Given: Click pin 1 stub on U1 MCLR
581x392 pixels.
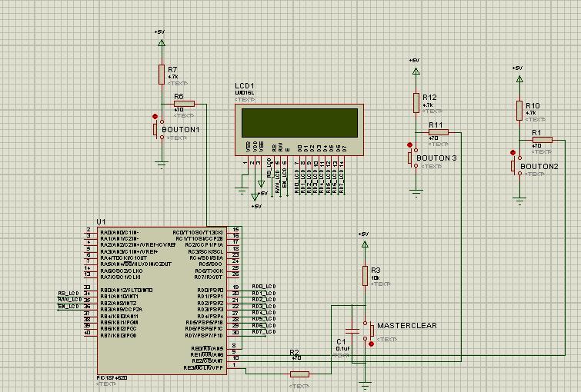Looking at the screenshot, I should point(233,367).
